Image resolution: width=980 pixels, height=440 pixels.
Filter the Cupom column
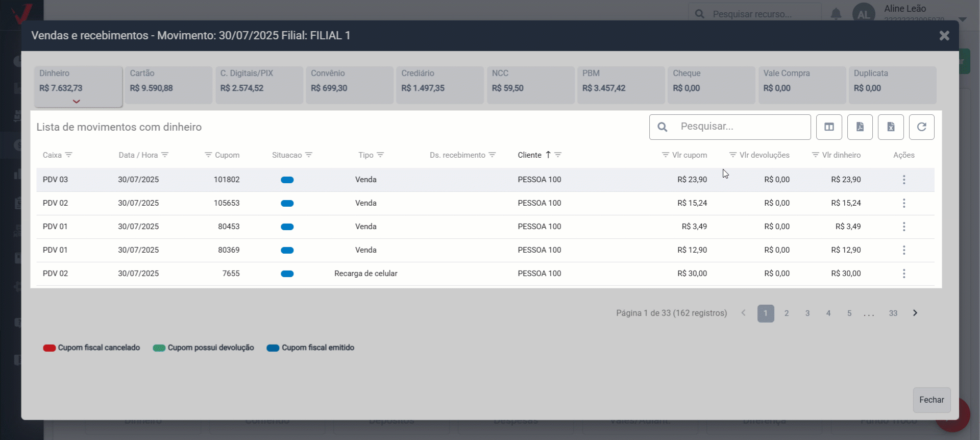(x=208, y=155)
